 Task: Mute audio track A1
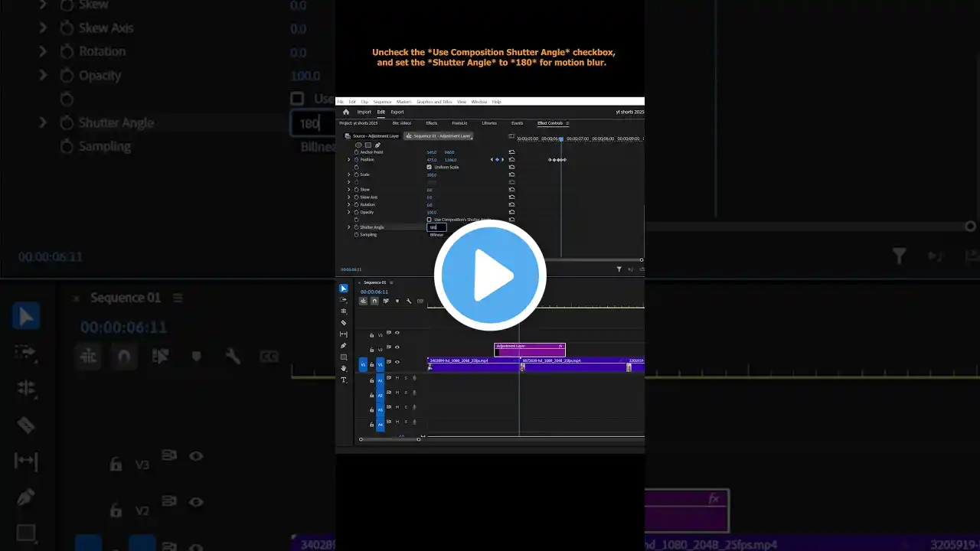click(397, 377)
